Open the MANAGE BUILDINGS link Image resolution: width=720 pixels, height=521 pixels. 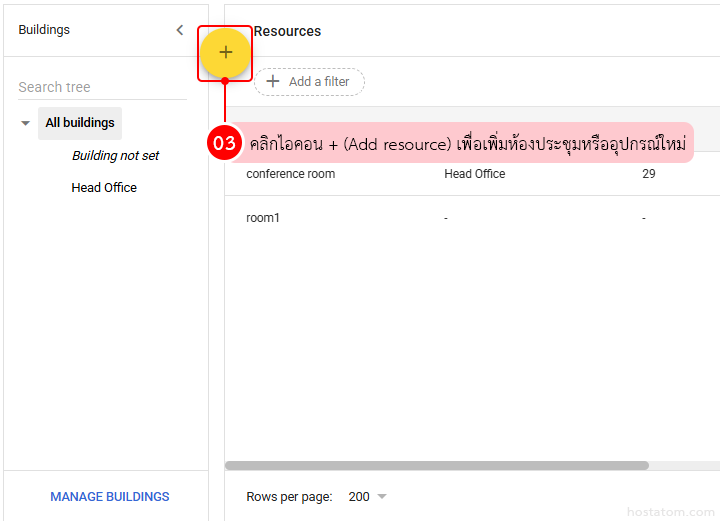pos(110,497)
